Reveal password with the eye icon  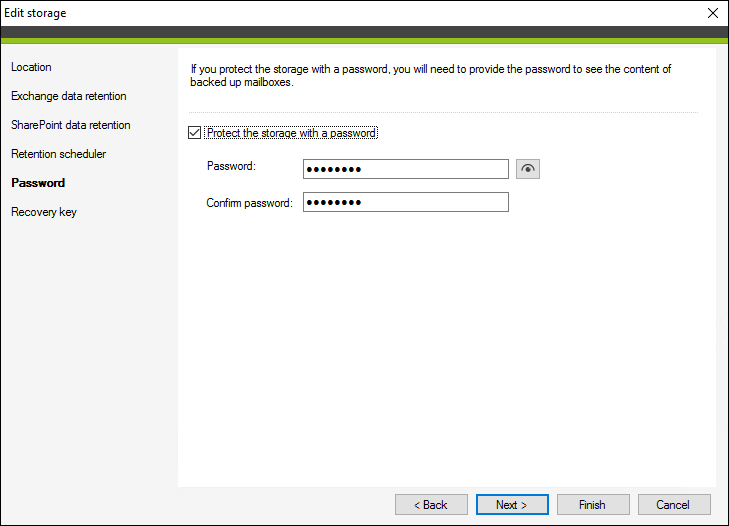tap(528, 169)
